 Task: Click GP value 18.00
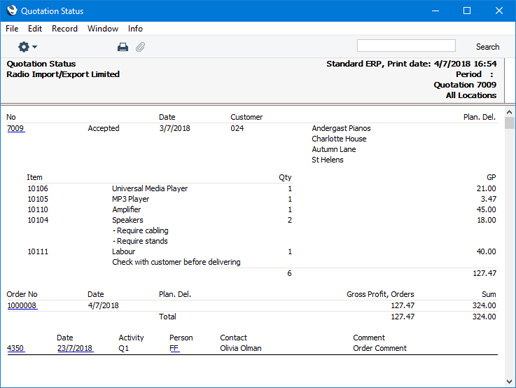[486, 220]
